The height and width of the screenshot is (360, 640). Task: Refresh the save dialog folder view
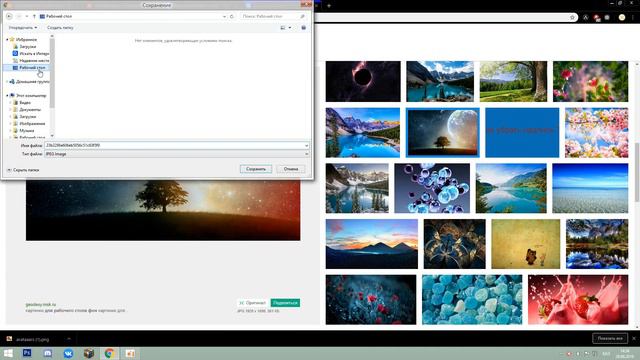coord(232,16)
